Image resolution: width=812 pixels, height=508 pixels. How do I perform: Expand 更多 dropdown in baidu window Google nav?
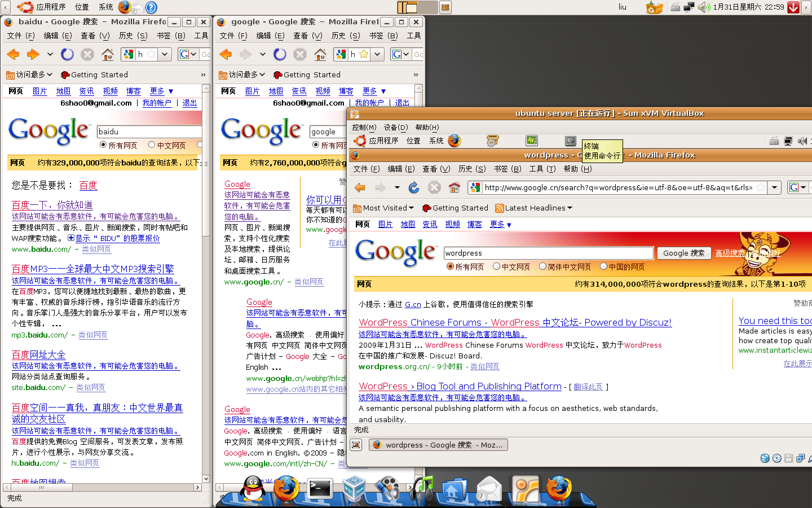161,91
